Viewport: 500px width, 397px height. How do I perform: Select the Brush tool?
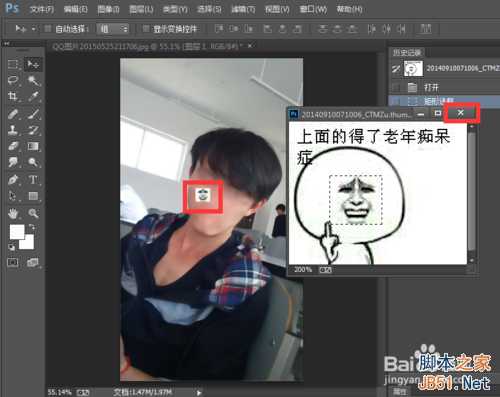pos(33,114)
